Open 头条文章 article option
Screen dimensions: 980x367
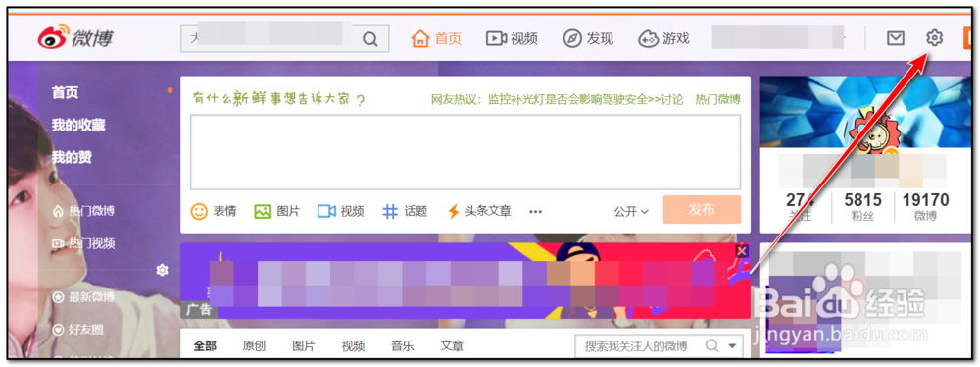pyautogui.click(x=479, y=212)
